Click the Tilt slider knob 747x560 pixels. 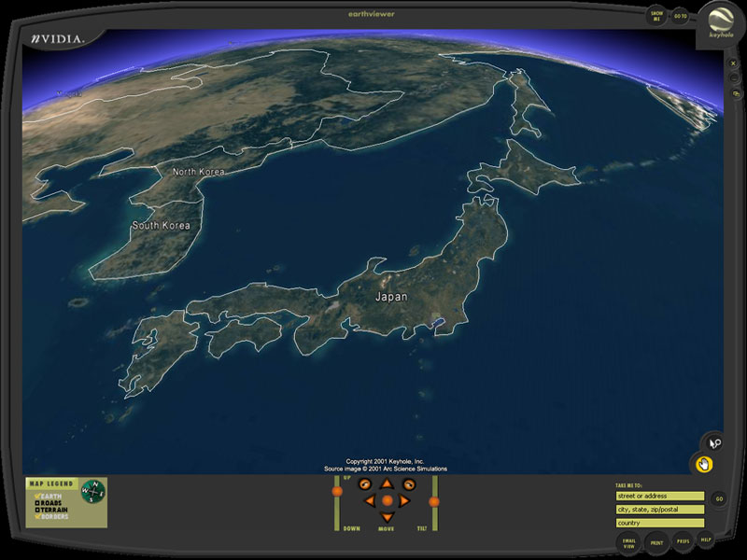point(433,502)
